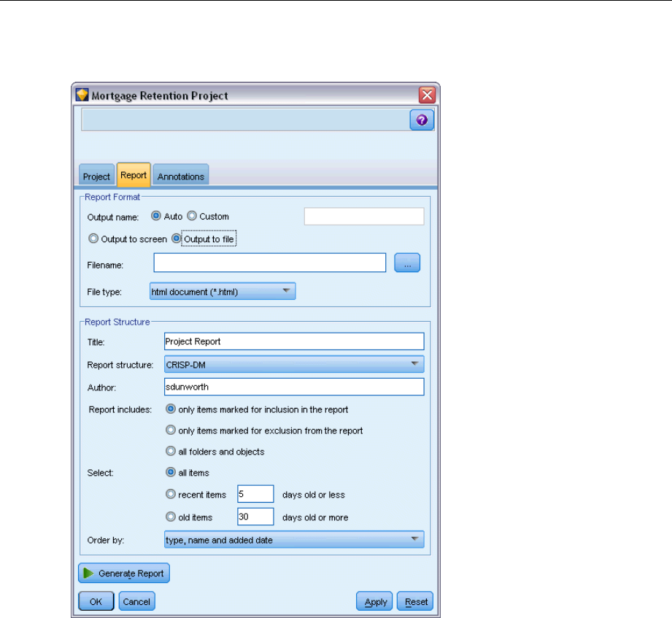
Task: Click the recent items days field
Action: tap(255, 494)
